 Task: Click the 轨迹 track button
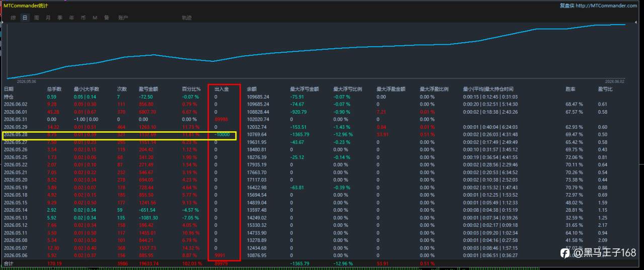(x=187, y=18)
